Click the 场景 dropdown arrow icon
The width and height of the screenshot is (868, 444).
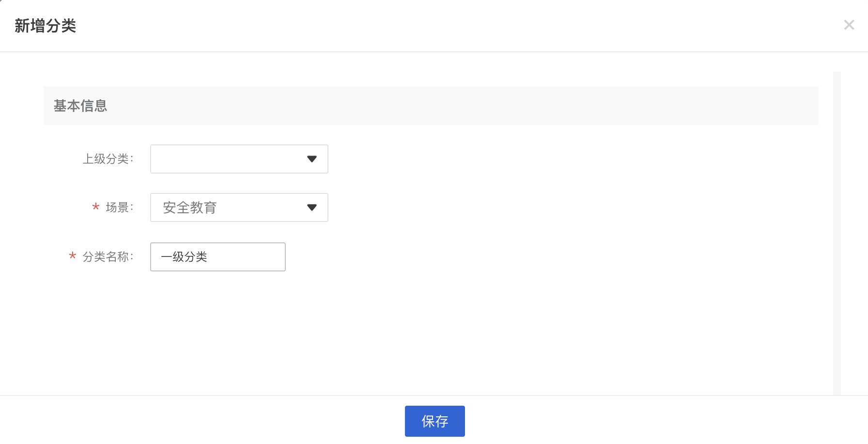coord(312,207)
